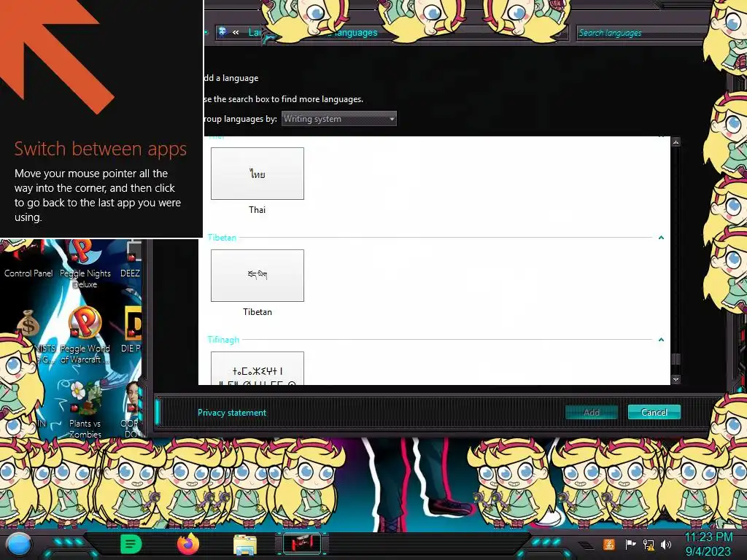This screenshot has height=560, width=747.
Task: Open the DEEZ desktop shortcut
Action: tap(131, 260)
